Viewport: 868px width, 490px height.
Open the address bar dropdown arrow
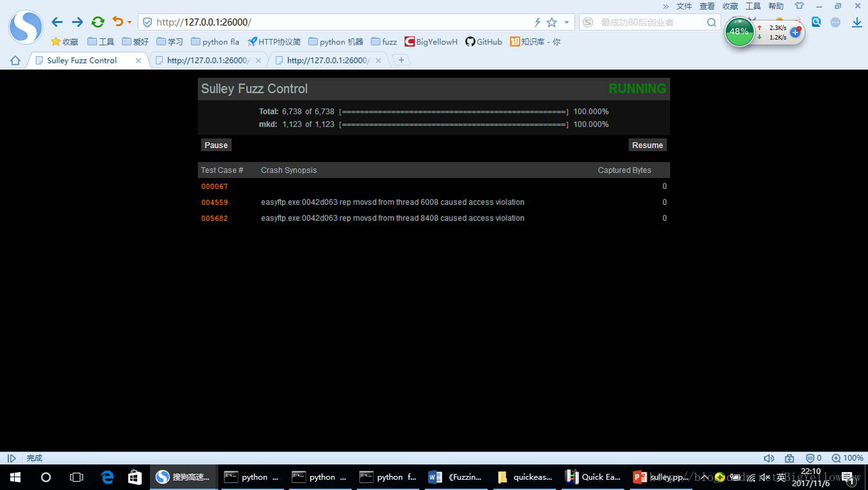click(567, 22)
